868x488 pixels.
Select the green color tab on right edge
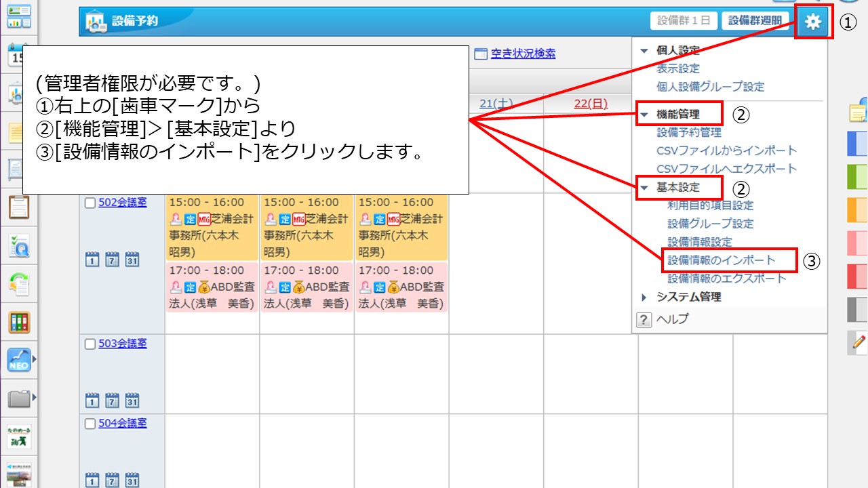[x=858, y=176]
